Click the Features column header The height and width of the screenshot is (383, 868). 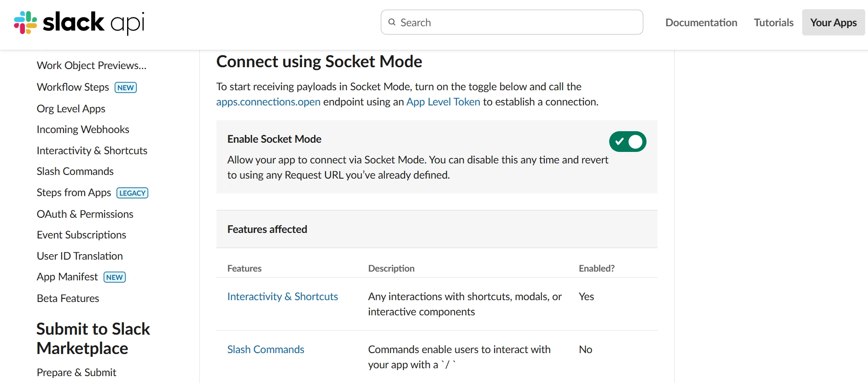click(x=245, y=268)
